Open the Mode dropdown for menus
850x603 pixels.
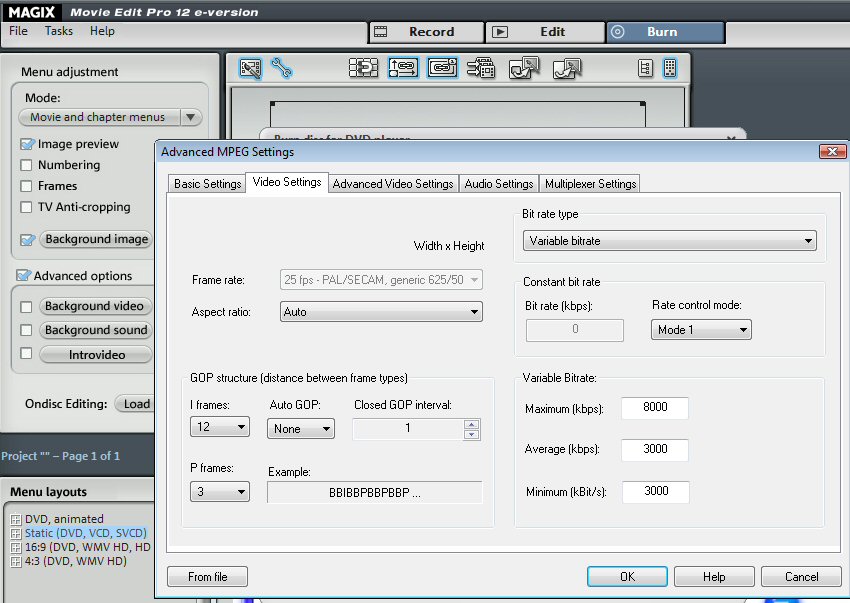pos(110,117)
